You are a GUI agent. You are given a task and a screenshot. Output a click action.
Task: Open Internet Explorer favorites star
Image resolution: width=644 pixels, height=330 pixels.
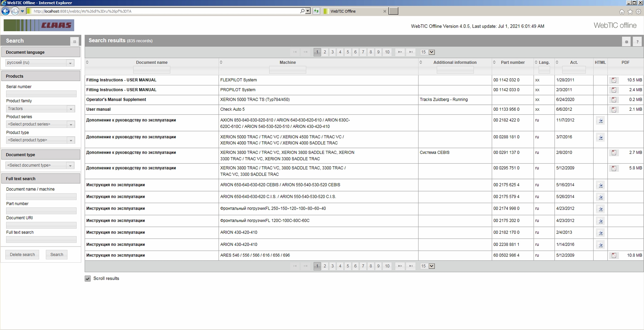[630, 12]
